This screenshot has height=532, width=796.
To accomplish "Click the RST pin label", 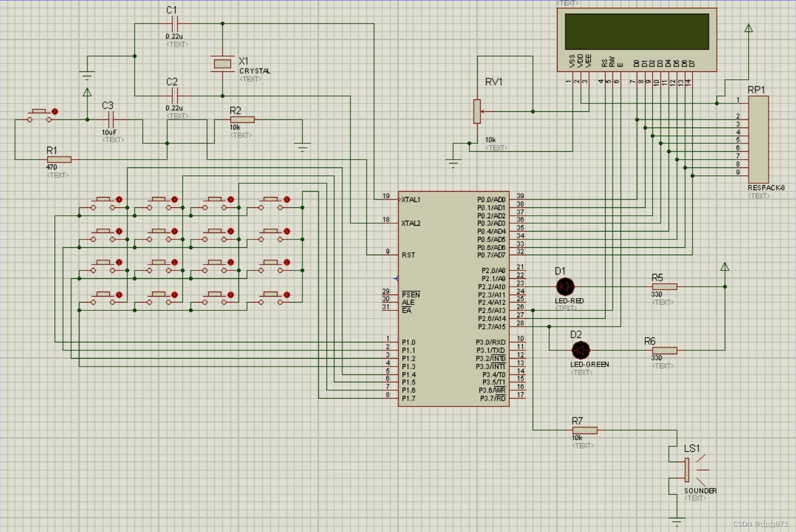I will point(408,255).
